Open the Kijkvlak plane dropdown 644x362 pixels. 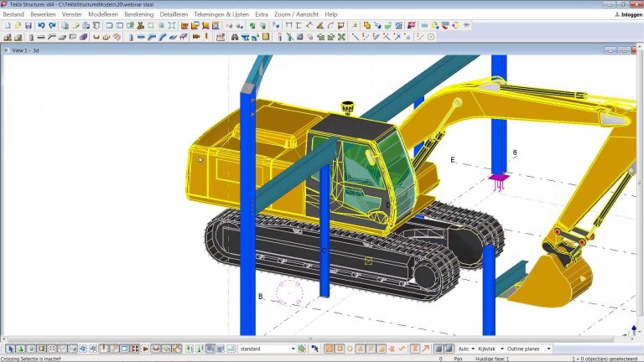502,349
